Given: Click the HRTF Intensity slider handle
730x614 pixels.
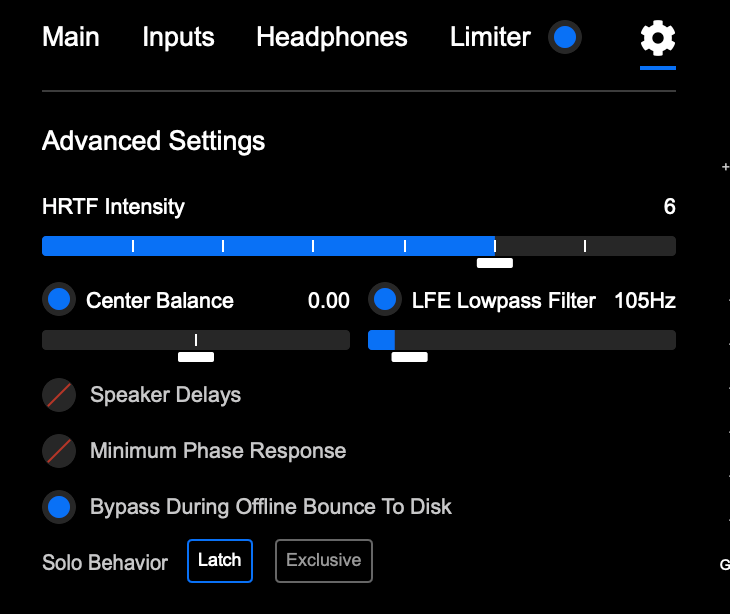Looking at the screenshot, I should click(x=495, y=263).
